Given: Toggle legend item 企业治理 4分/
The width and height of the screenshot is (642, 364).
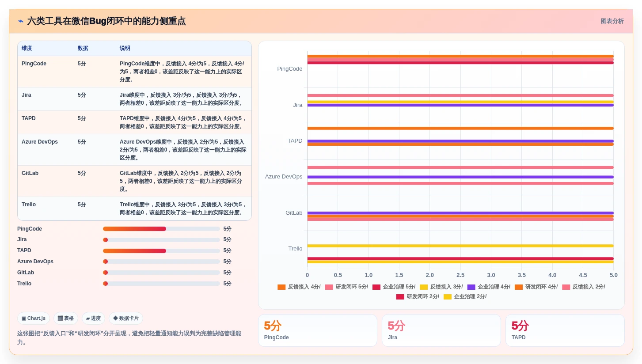Looking at the screenshot, I should 489,287.
